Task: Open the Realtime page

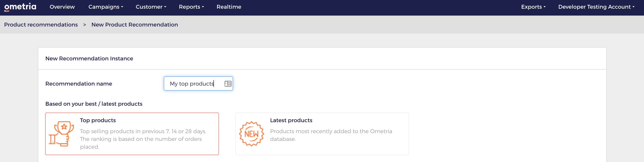Action: pos(229,7)
